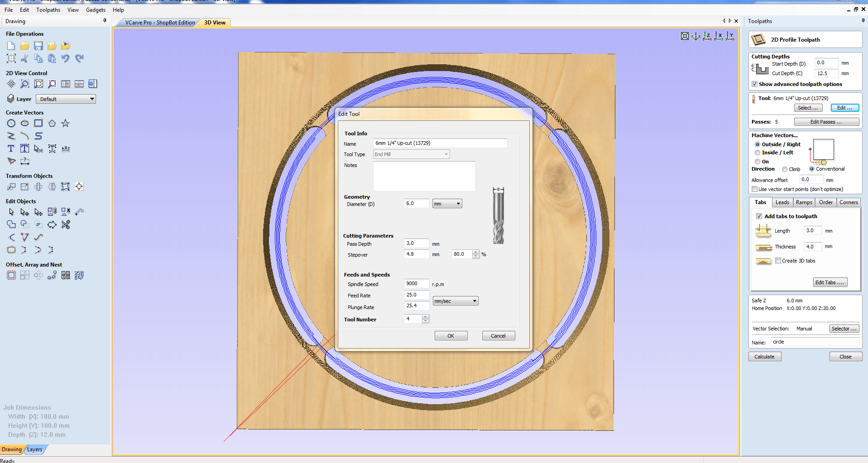Open the feed rate units mm/sec dropdown

pyautogui.click(x=456, y=301)
